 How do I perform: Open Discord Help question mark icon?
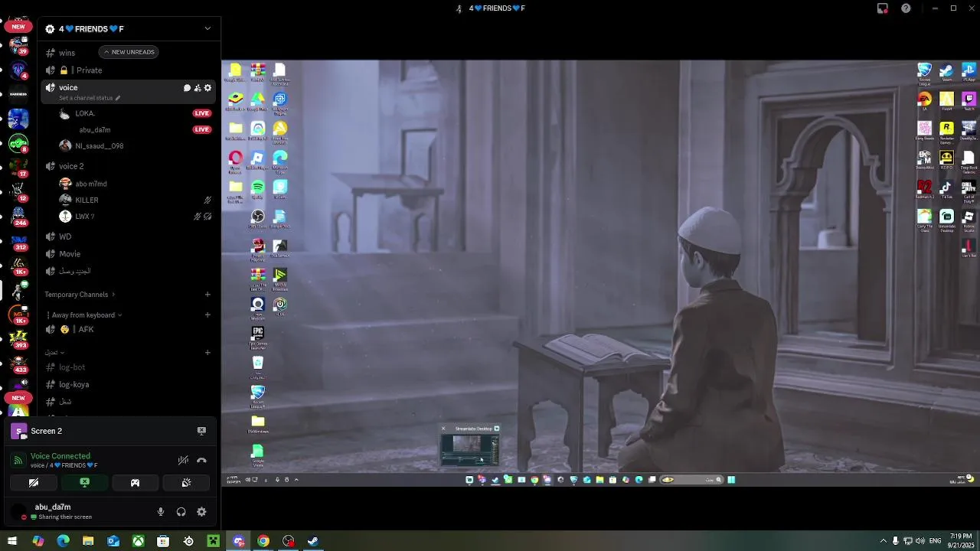coord(906,8)
